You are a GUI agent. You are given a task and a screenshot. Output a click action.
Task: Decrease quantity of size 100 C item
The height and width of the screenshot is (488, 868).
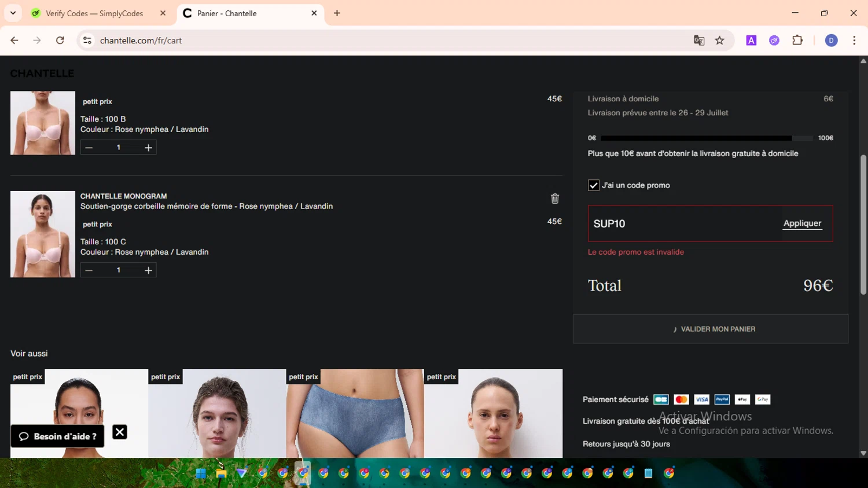(x=89, y=270)
